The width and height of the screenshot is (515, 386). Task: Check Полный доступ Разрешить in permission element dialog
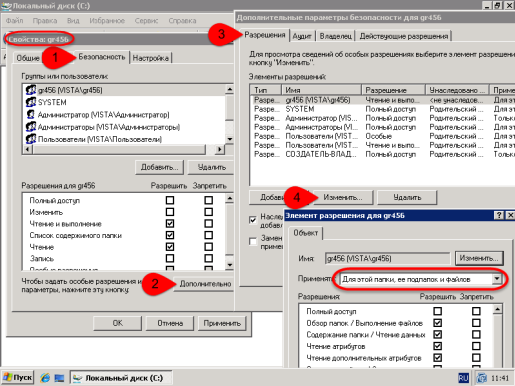click(438, 311)
